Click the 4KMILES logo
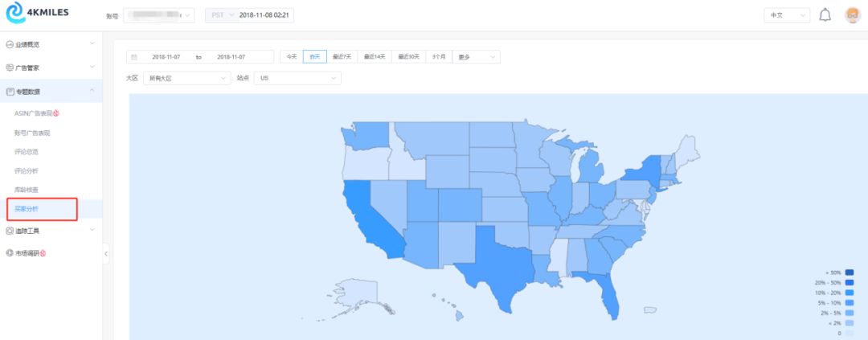This screenshot has width=868, height=340. [38, 13]
